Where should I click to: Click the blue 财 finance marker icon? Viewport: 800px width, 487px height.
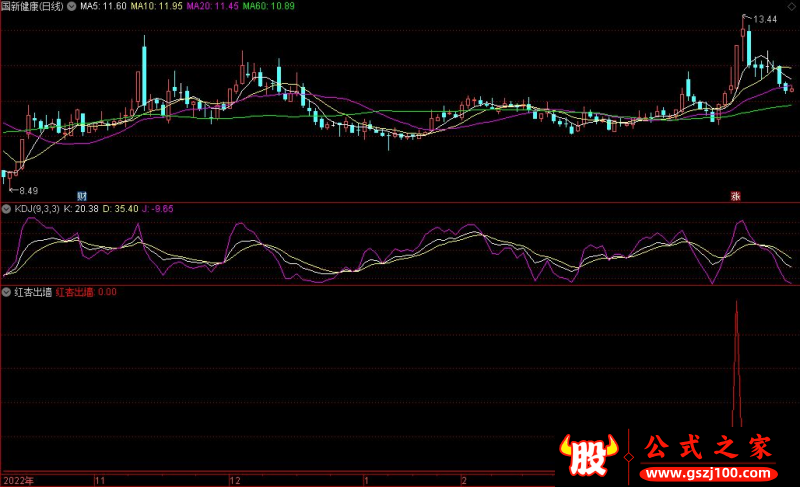(x=81, y=194)
